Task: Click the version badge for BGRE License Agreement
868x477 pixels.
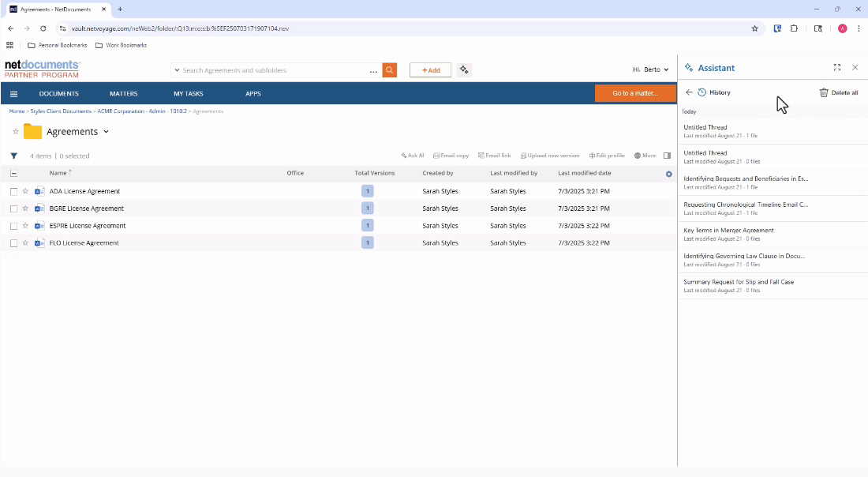Action: [x=368, y=208]
